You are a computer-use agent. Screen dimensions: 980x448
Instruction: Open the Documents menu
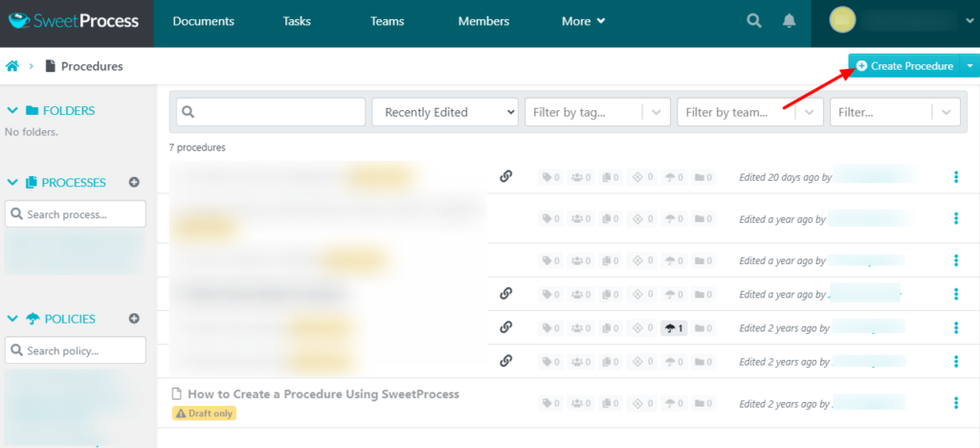(203, 21)
